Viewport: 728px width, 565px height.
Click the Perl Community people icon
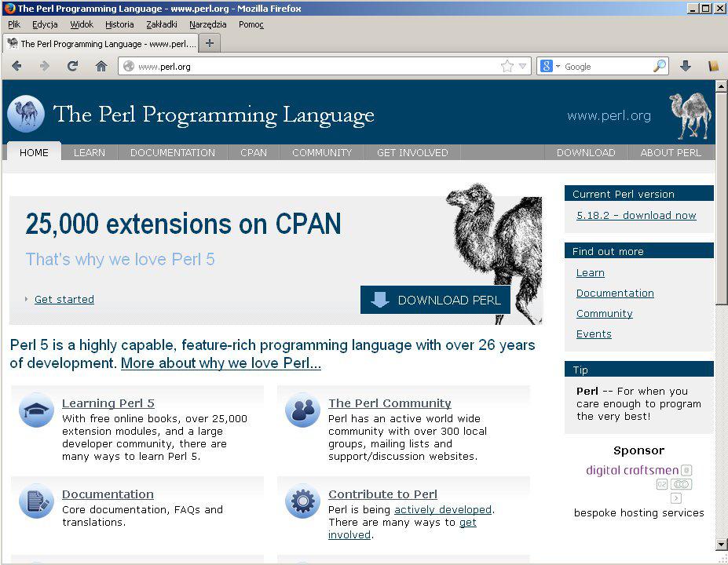(302, 410)
